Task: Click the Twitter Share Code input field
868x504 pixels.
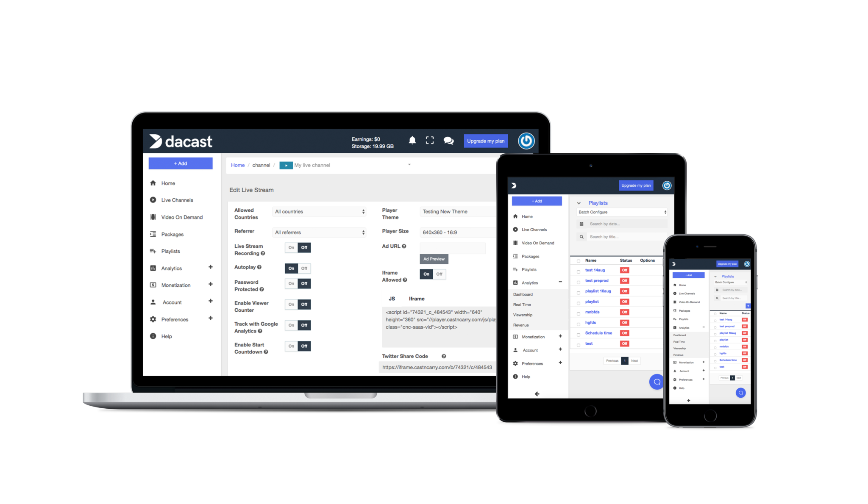Action: [435, 367]
